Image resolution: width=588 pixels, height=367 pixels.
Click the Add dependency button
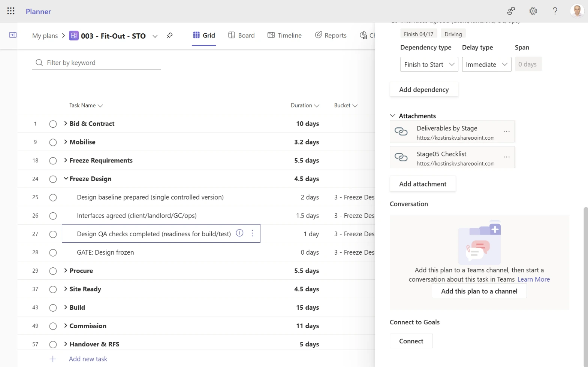click(424, 90)
